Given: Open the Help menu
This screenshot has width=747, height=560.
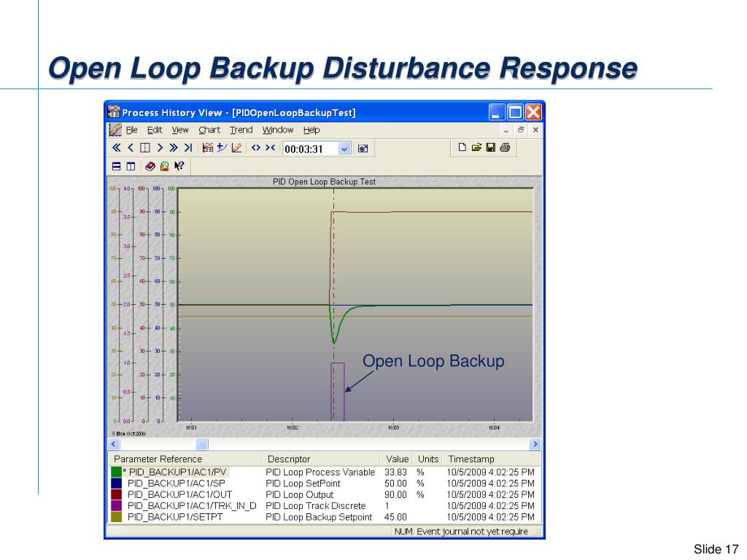Looking at the screenshot, I should pyautogui.click(x=311, y=130).
